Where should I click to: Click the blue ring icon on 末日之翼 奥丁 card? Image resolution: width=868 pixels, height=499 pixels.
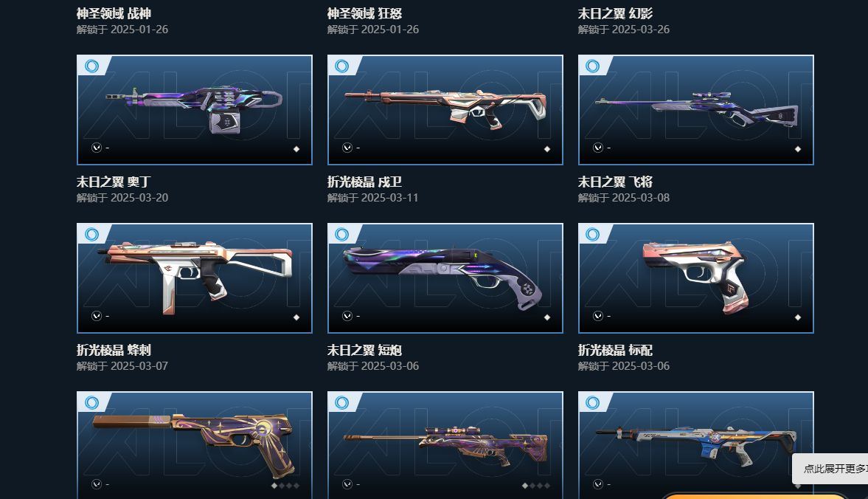91,66
